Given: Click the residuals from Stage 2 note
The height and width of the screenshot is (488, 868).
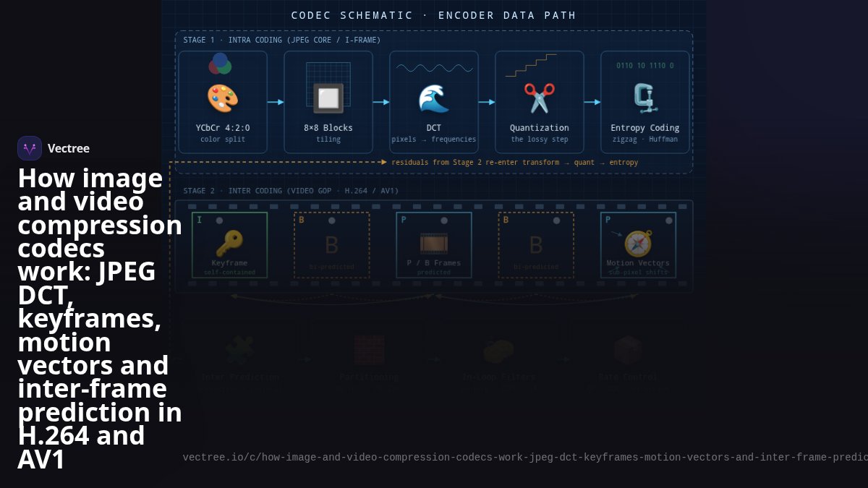Looking at the screenshot, I should pyautogui.click(x=515, y=163).
